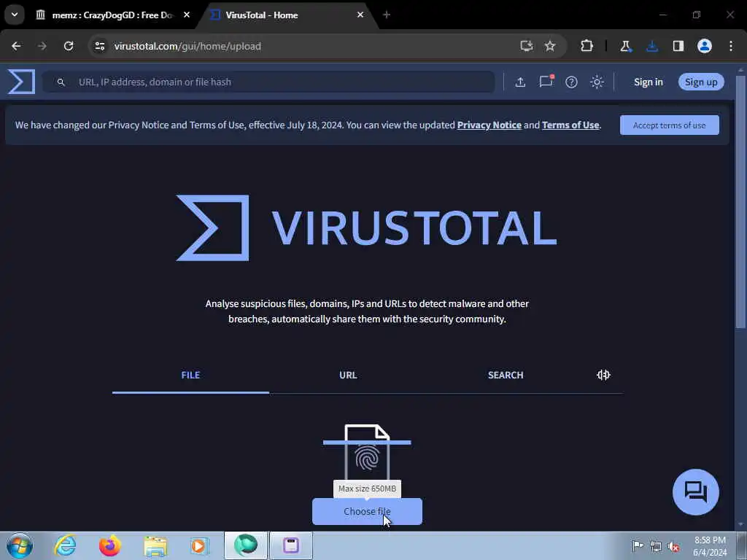Open the browser extensions menu
The height and width of the screenshot is (560, 747).
pyautogui.click(x=587, y=46)
